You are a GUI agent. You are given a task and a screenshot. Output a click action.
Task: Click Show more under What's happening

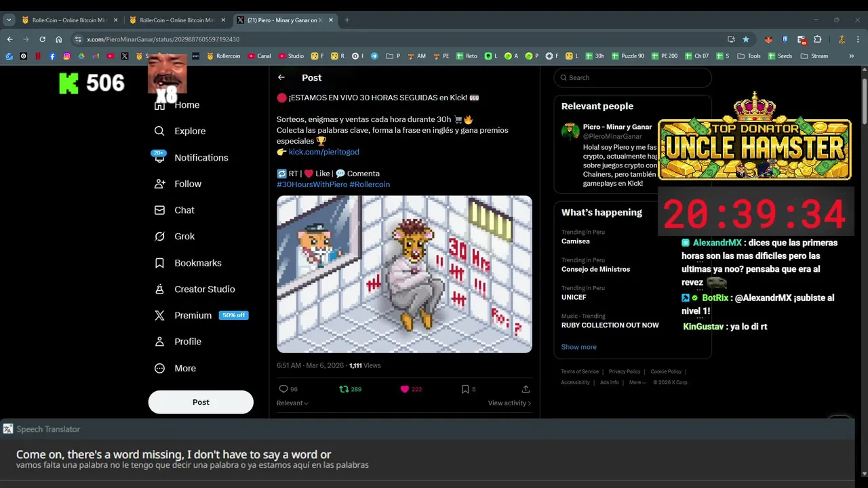(578, 347)
